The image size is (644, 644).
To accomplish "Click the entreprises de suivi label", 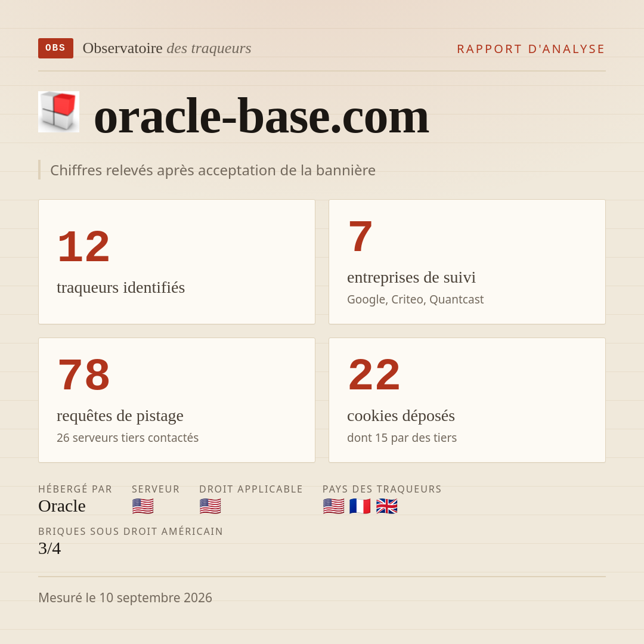I will pos(411,277).
